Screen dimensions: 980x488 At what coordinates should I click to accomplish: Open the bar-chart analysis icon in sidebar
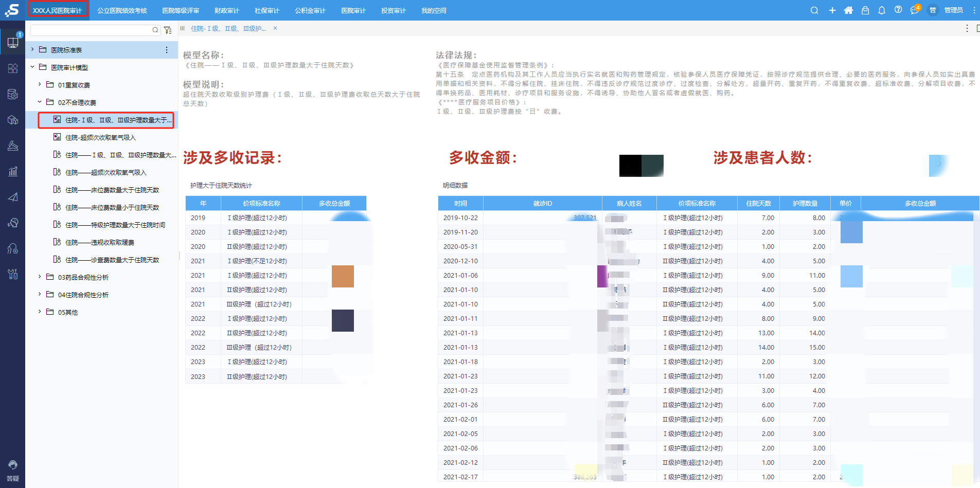pos(13,171)
